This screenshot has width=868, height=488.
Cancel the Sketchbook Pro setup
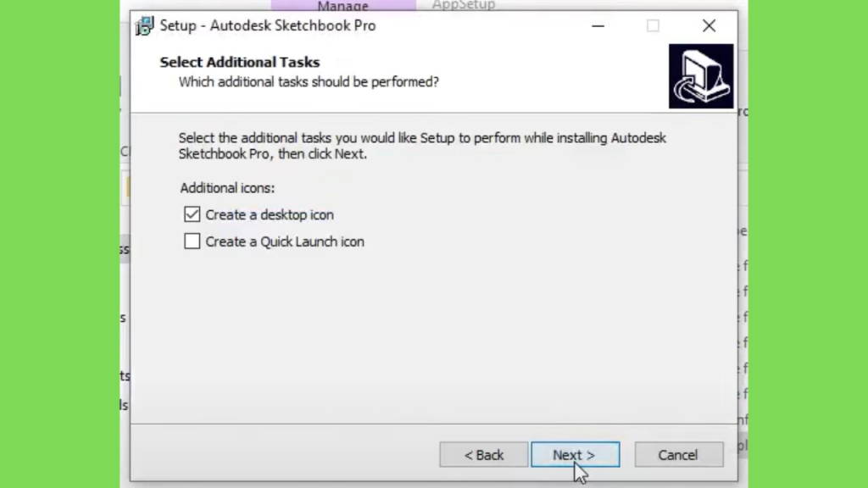coord(679,454)
